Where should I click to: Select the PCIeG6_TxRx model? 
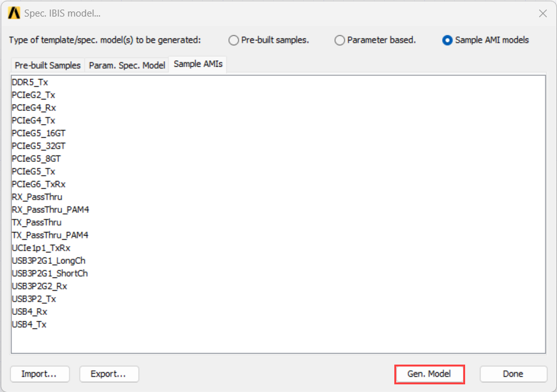(x=38, y=184)
